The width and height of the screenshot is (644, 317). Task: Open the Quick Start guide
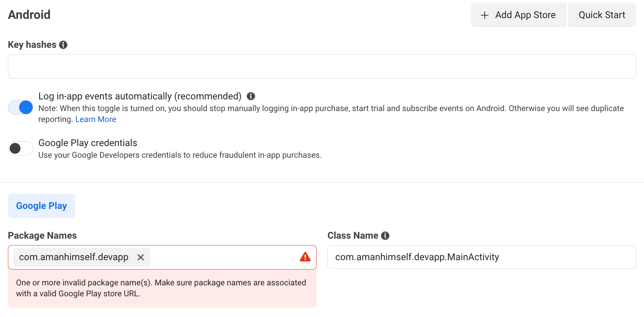point(601,15)
